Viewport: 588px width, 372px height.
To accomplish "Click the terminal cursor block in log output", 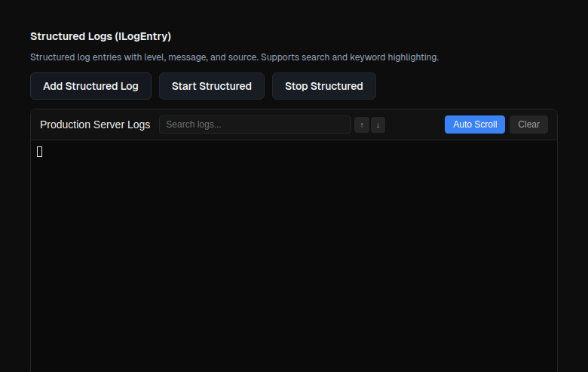I will [39, 152].
